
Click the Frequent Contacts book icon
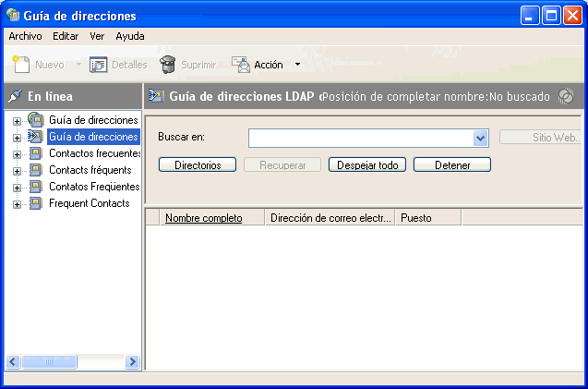(x=36, y=203)
